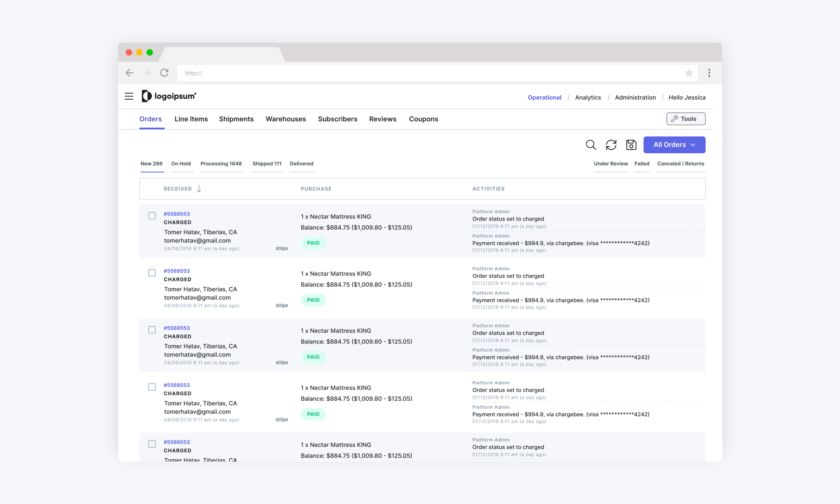Screen dimensions: 840x504
Task: Click the hamburger menu icon
Action: click(129, 96)
